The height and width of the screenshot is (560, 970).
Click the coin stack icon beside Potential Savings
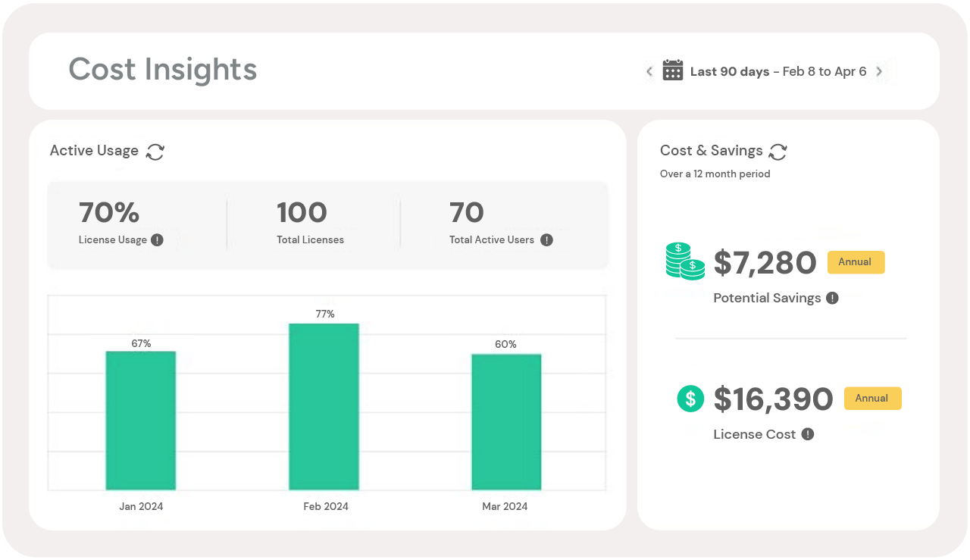[684, 261]
